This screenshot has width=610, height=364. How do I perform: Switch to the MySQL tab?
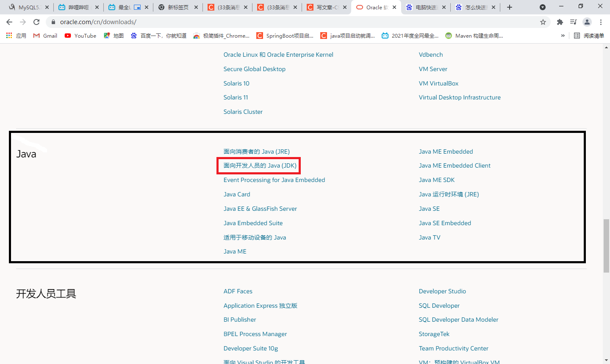[x=25, y=7]
